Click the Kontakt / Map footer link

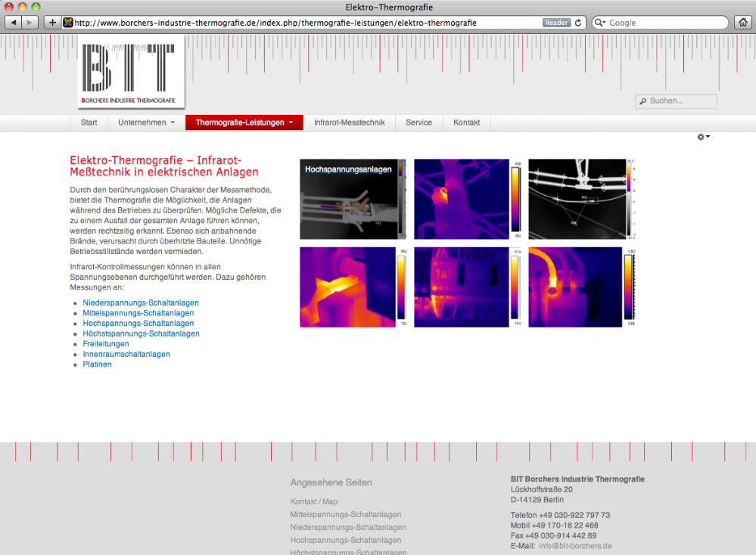313,501
